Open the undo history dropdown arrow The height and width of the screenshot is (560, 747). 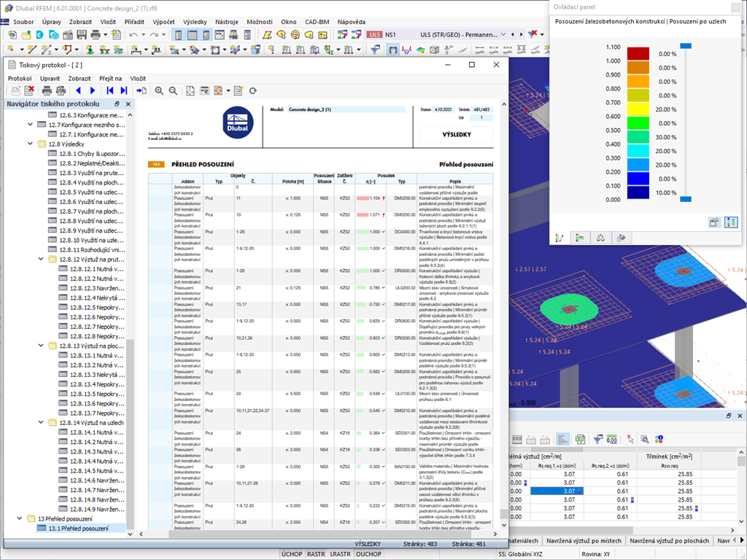(144, 35)
